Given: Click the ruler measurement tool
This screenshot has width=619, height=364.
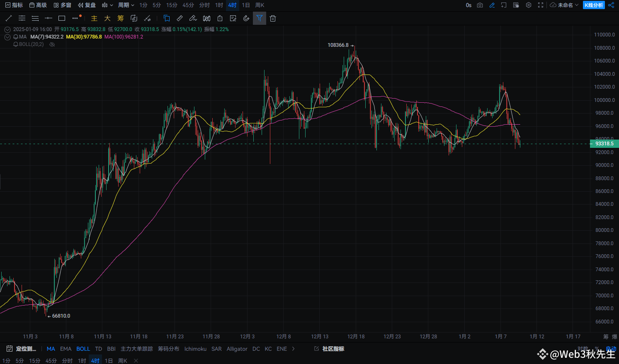Looking at the screenshot, I should (180, 18).
